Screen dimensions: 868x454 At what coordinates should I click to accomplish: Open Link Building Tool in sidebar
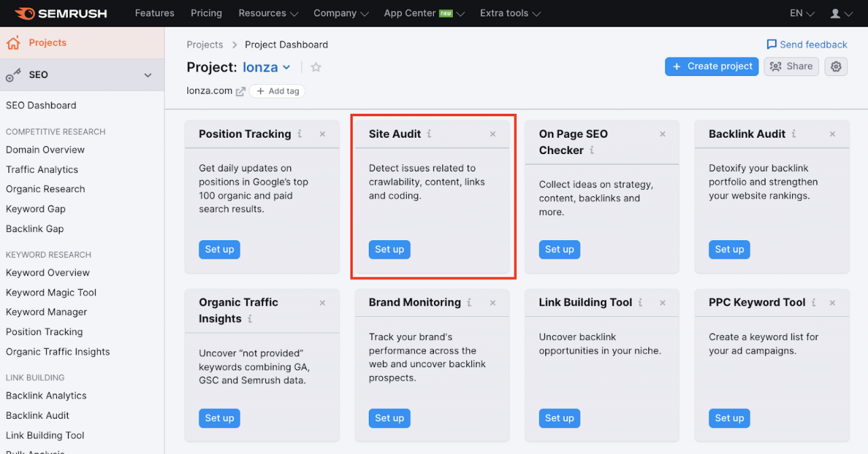pyautogui.click(x=45, y=436)
